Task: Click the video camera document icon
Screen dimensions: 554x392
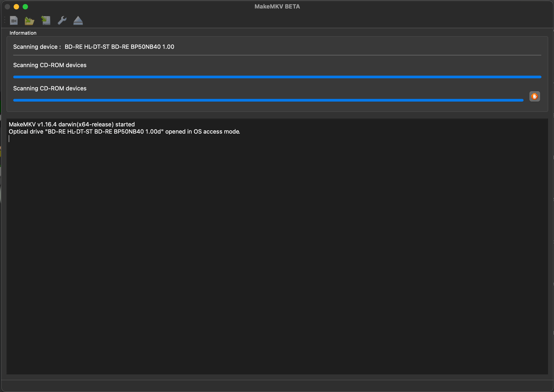Action: coord(14,21)
